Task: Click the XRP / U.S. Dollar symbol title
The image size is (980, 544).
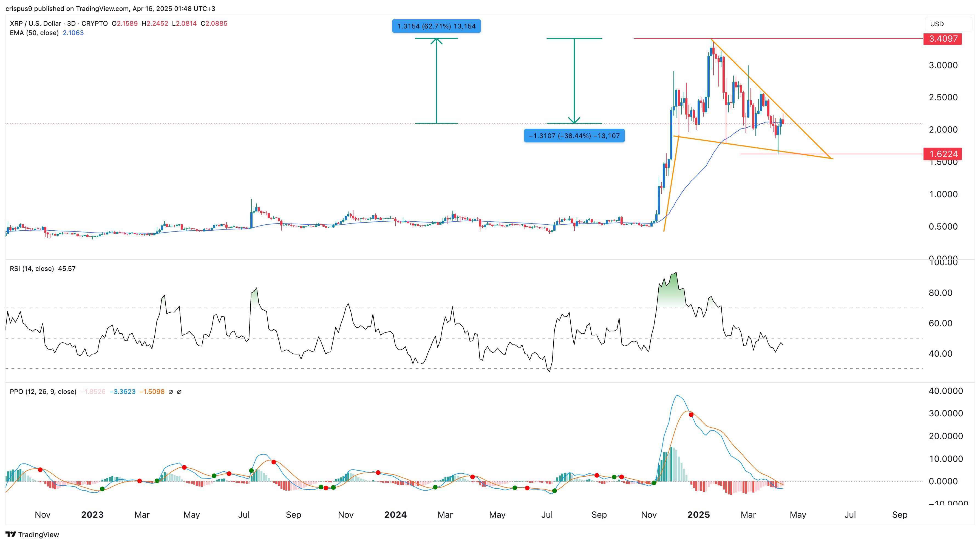Action: click(35, 24)
